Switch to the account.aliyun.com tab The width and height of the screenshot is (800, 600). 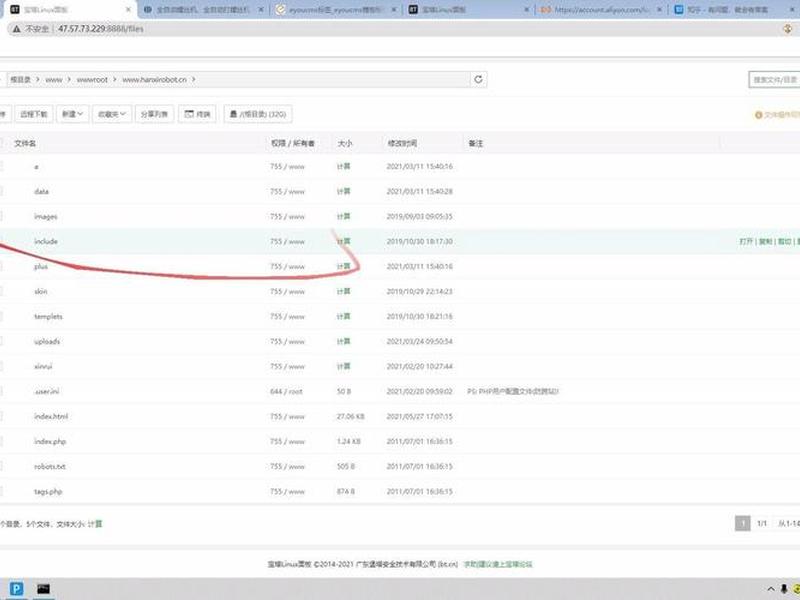point(602,10)
